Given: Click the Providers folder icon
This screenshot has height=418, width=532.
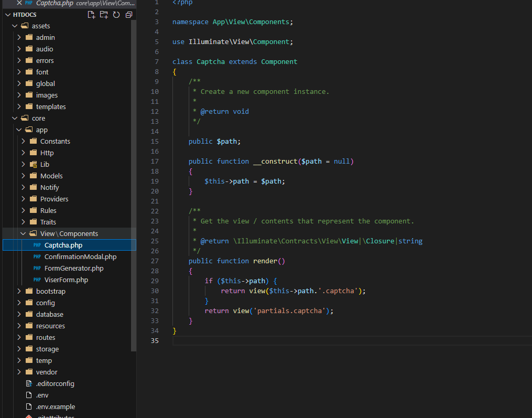Looking at the screenshot, I should coord(33,199).
